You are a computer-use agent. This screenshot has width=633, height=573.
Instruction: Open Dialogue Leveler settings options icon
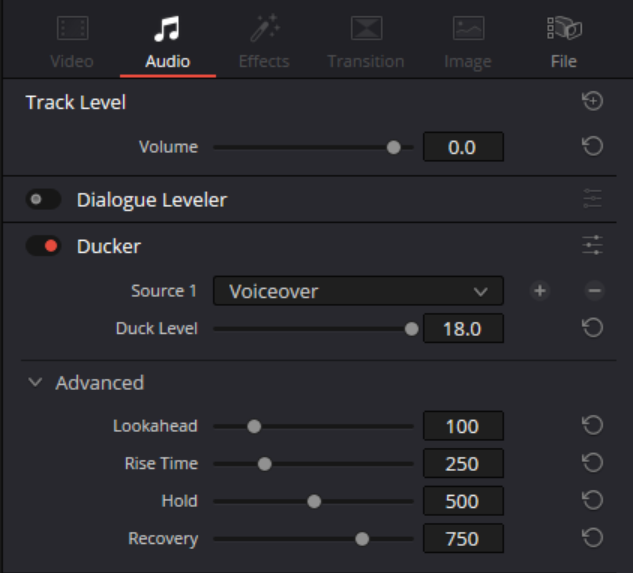592,200
